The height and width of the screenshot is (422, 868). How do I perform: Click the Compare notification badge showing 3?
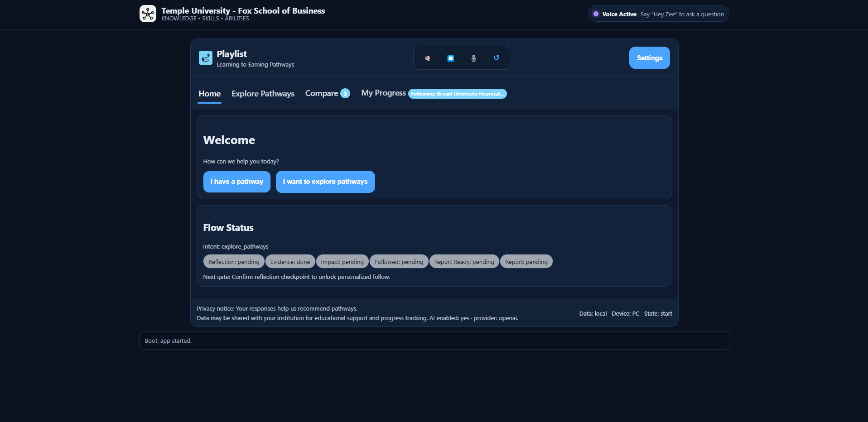[345, 93]
